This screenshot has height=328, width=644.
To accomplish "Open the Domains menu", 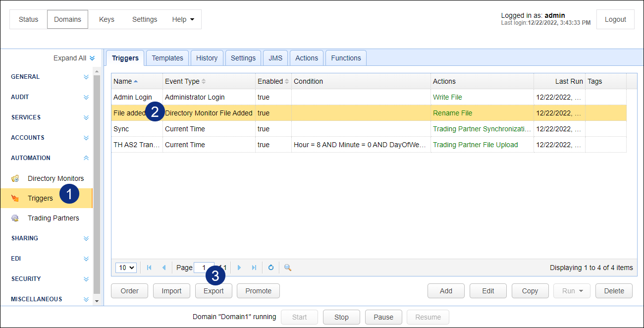I will [68, 19].
